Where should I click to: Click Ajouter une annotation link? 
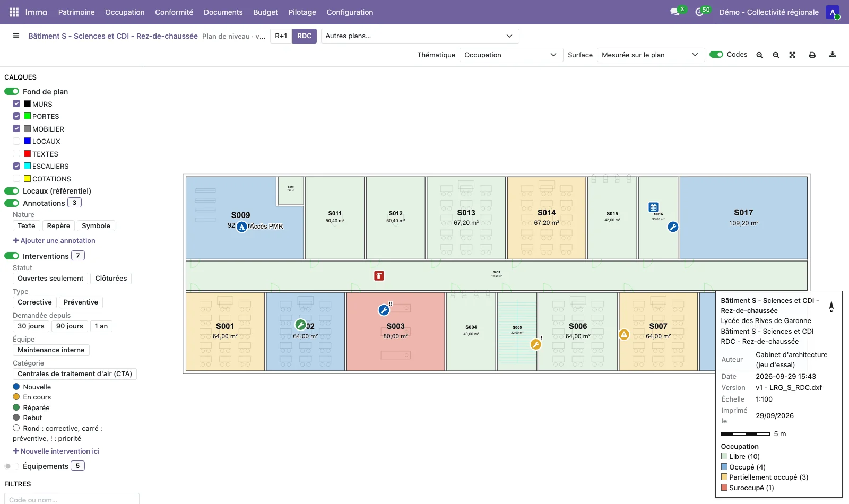tap(54, 240)
